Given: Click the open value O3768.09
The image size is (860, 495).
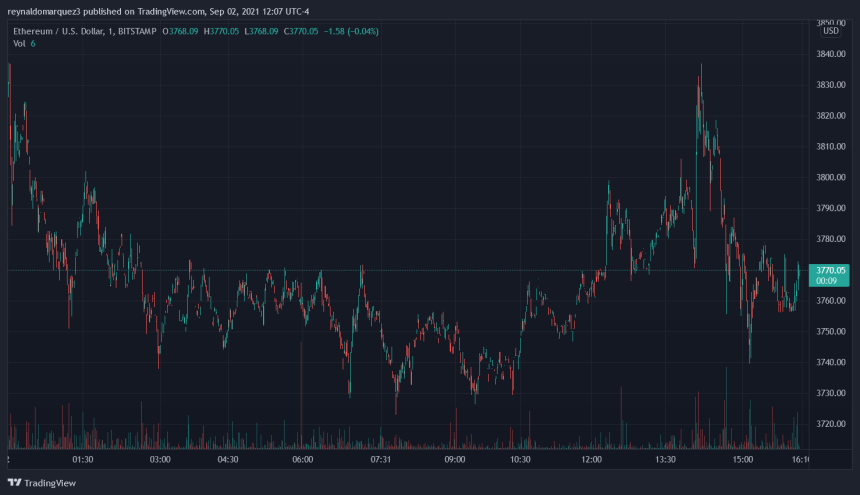Looking at the screenshot, I should pos(180,31).
